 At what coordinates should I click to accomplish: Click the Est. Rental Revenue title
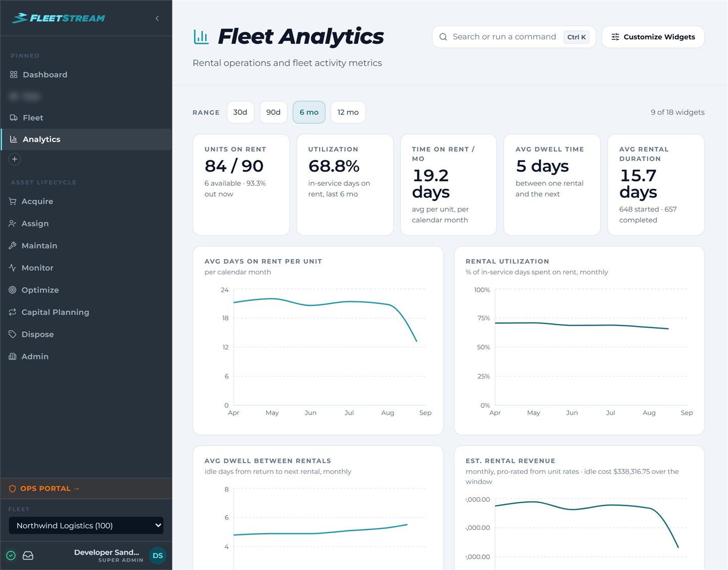pyautogui.click(x=510, y=461)
